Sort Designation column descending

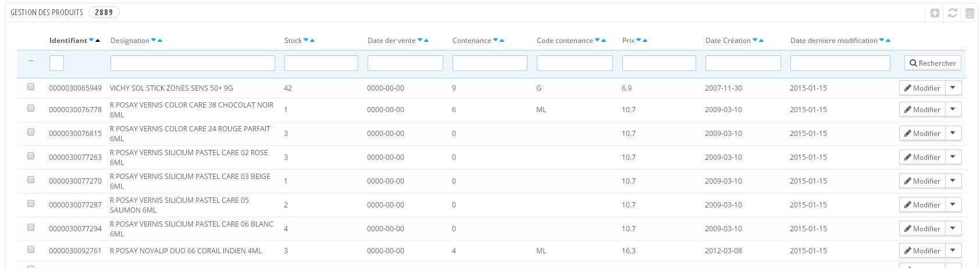point(154,41)
